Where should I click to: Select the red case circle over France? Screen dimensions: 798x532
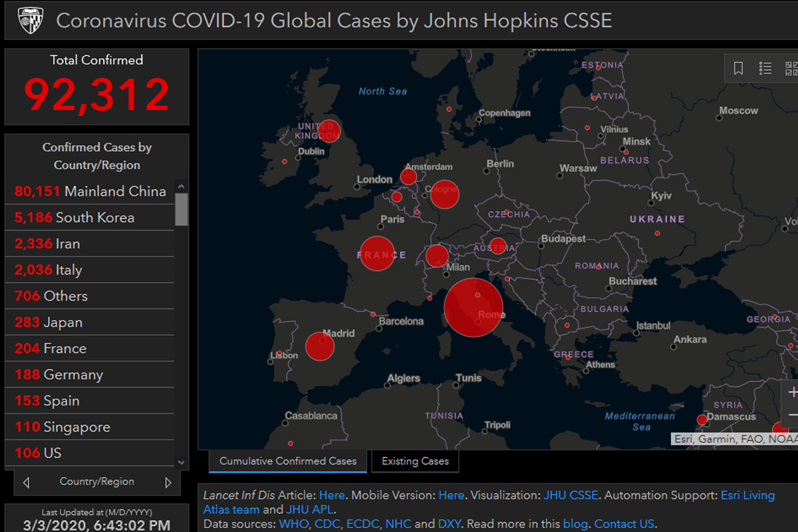tap(378, 253)
